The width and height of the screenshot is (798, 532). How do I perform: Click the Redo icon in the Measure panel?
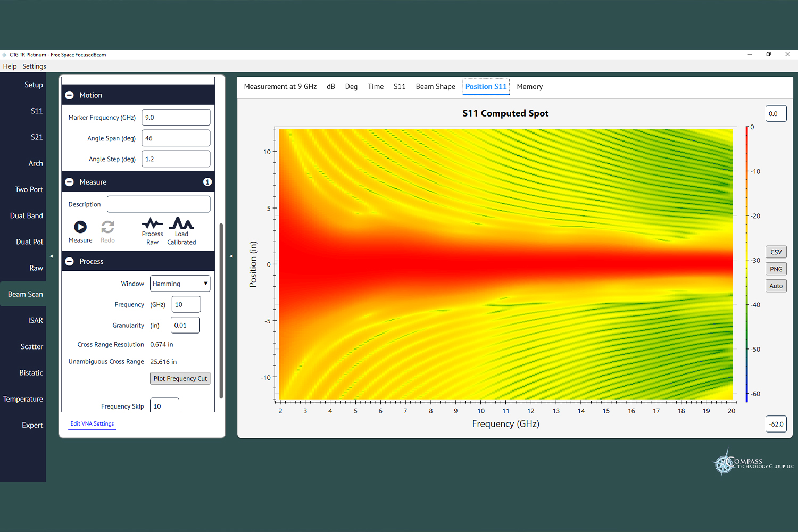click(x=107, y=228)
